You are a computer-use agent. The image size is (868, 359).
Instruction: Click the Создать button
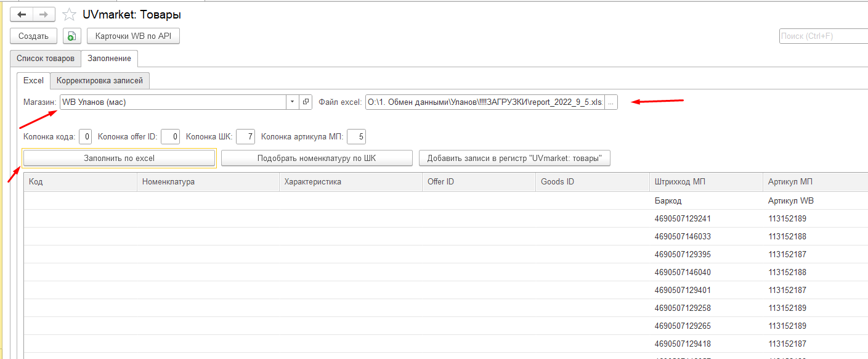pos(34,36)
